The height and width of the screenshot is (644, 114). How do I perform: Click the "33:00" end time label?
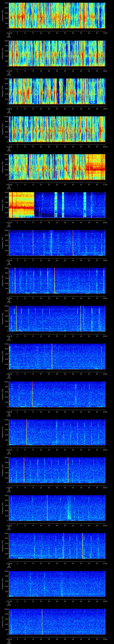[x=105, y=639]
